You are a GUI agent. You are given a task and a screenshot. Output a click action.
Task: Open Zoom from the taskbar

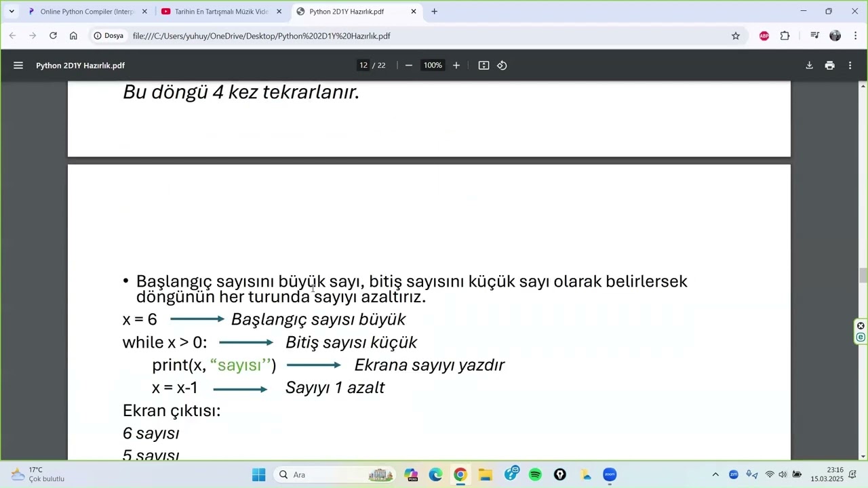pos(610,474)
